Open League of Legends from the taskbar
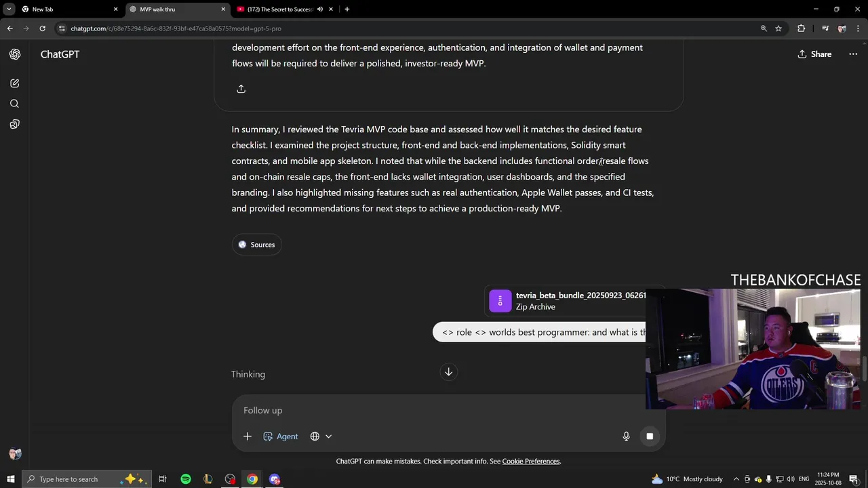This screenshot has width=868, height=488. [208, 479]
